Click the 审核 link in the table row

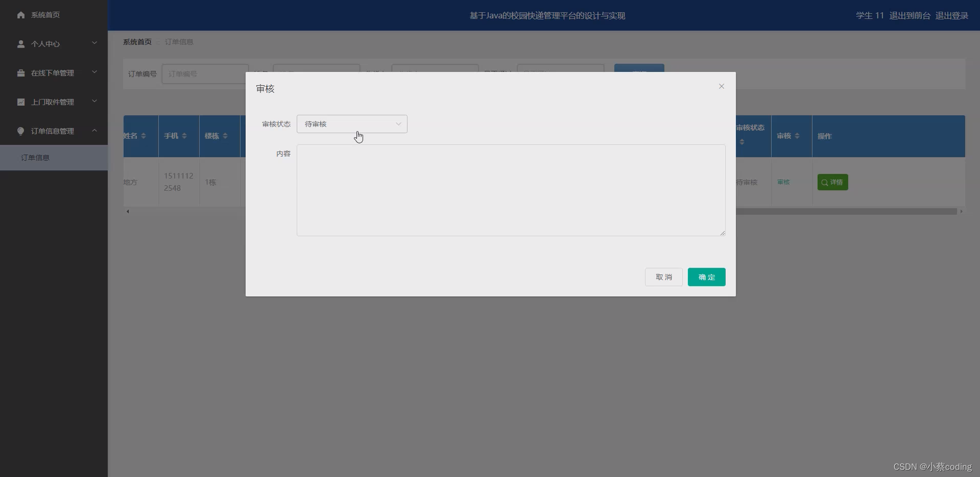783,182
